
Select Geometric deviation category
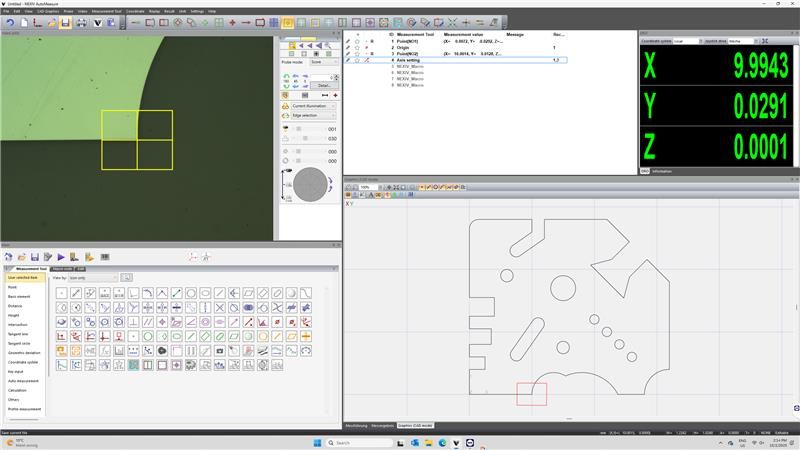point(24,353)
